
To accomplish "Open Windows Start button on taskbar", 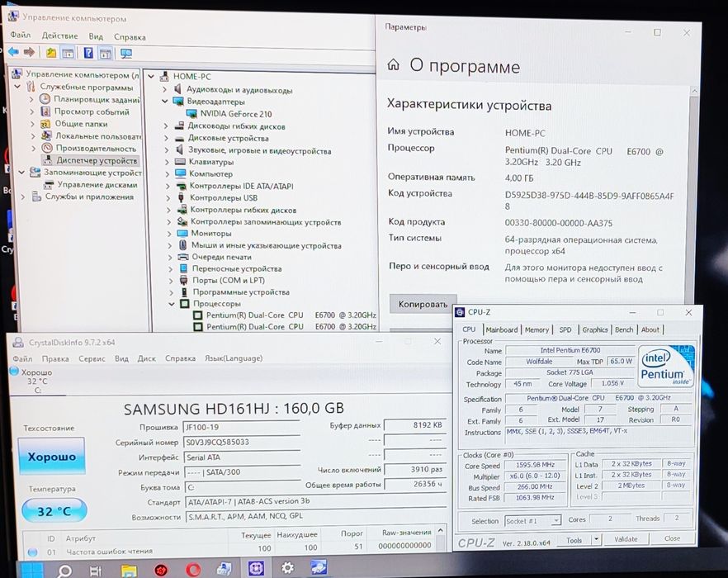I will [33, 570].
